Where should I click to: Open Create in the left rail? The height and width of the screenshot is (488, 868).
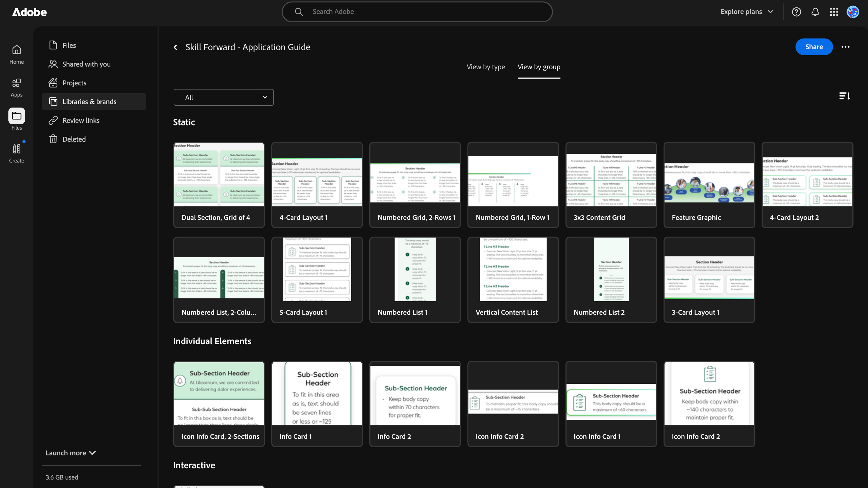point(17,153)
